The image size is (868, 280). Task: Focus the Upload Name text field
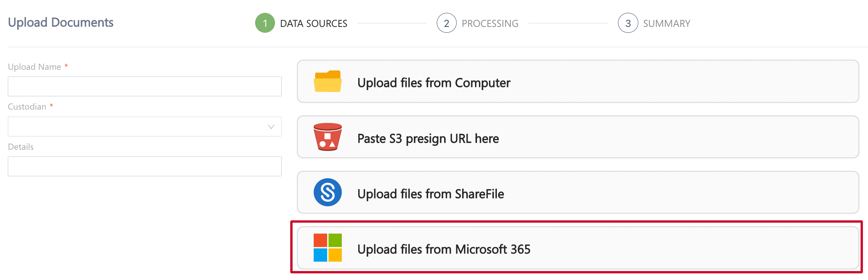click(x=145, y=87)
